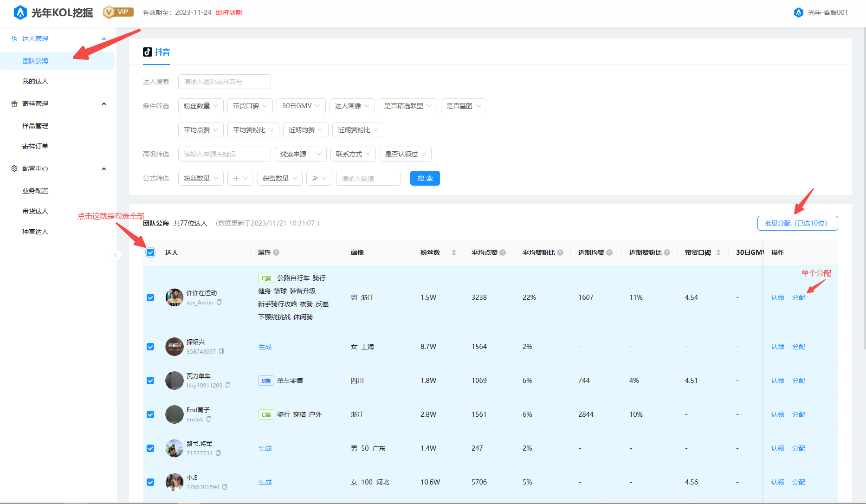Viewport: 866px width, 504px height.
Task: Click the 搜索 button
Action: (x=425, y=178)
